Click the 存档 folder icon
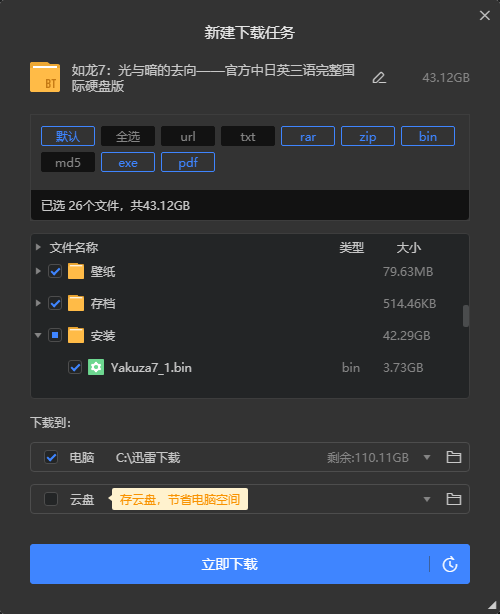This screenshot has height=614, width=500. [76, 303]
